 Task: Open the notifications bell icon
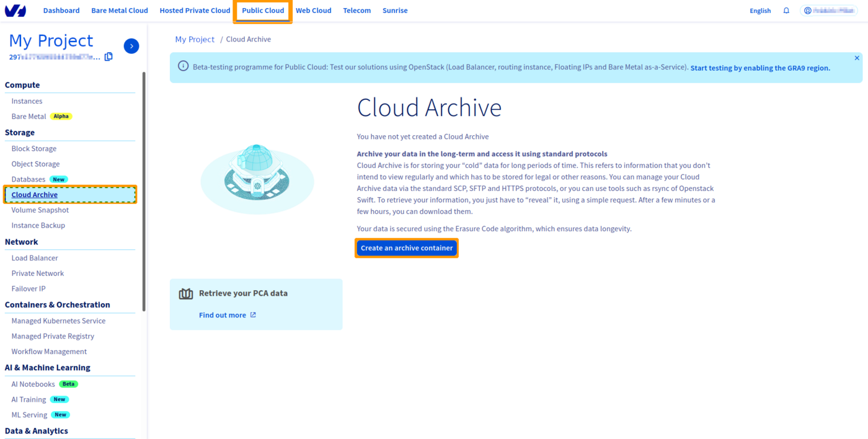pos(786,11)
